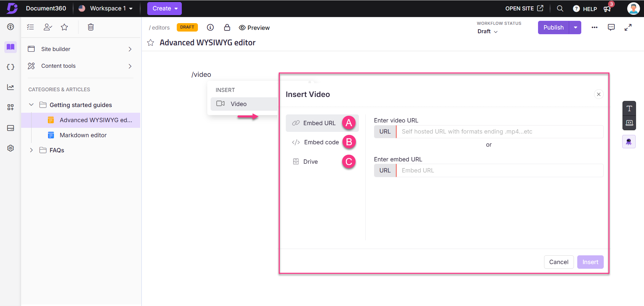Click the Enter video URL input field
This screenshot has width=644, height=306.
pos(500,132)
